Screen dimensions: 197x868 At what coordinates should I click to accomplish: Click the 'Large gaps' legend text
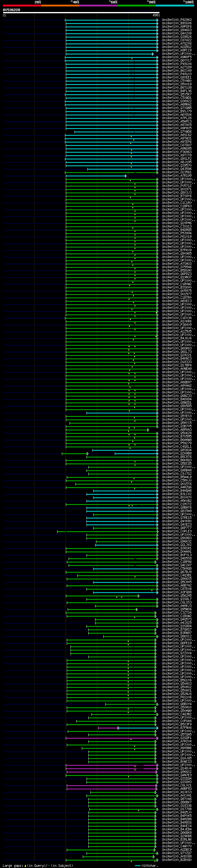(13, 866)
